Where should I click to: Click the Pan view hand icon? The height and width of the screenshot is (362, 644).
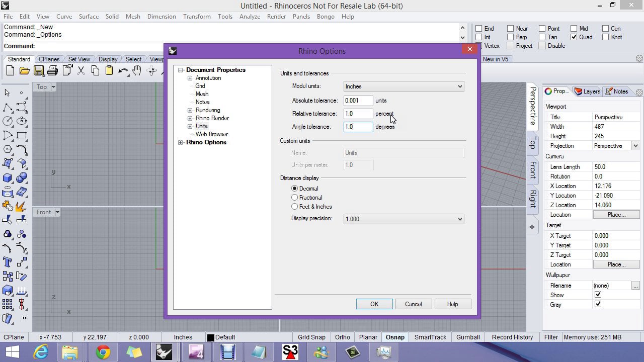(137, 71)
